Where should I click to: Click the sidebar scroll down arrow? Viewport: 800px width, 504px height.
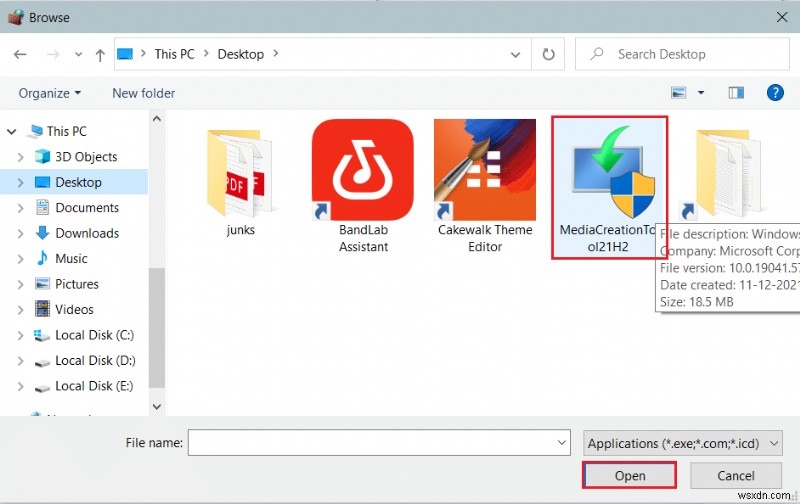coord(157,407)
